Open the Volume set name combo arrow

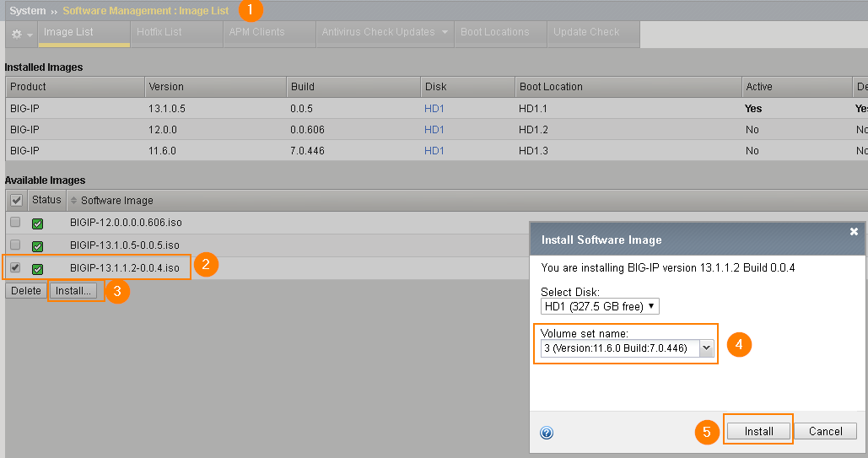pyautogui.click(x=706, y=348)
